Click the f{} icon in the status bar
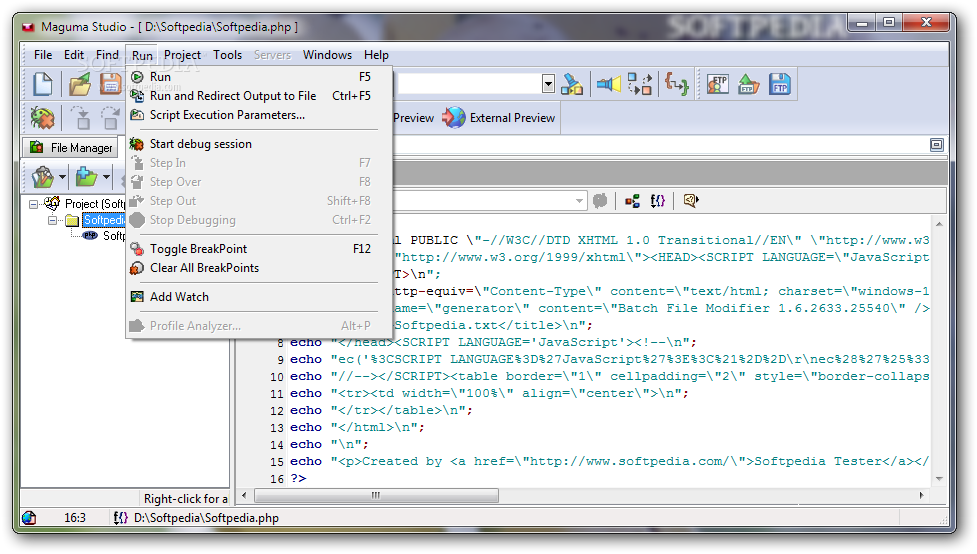The image size is (977, 554). coord(120,518)
